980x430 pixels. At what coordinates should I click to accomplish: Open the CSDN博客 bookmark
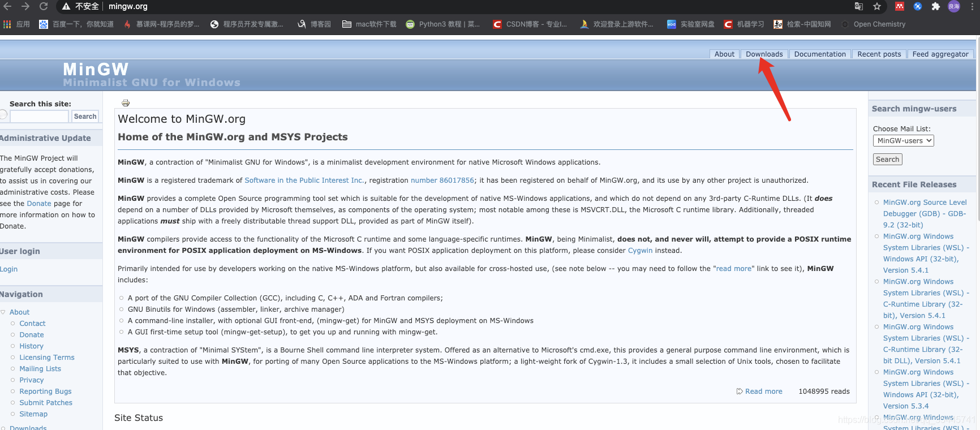click(530, 24)
